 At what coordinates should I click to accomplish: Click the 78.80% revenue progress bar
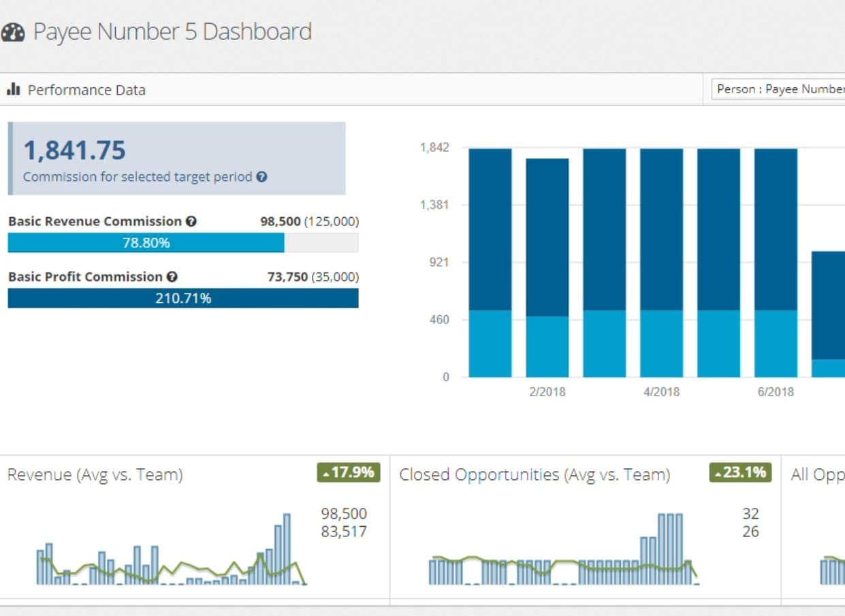tap(182, 243)
